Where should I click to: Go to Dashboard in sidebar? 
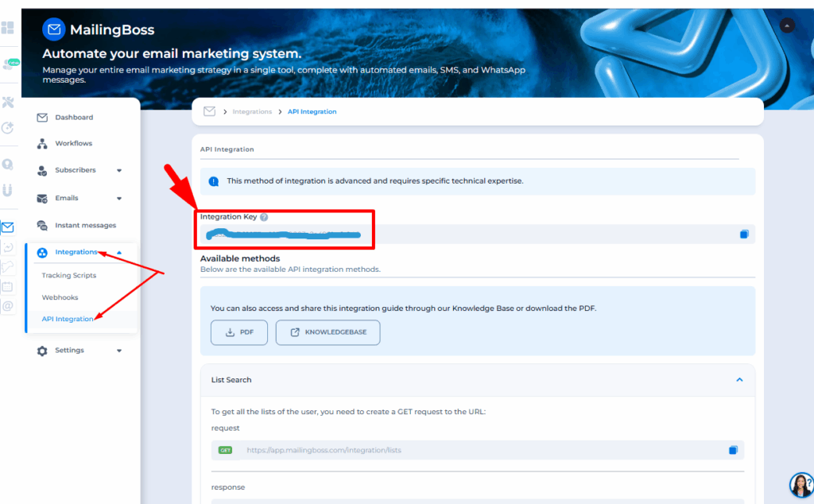73,118
